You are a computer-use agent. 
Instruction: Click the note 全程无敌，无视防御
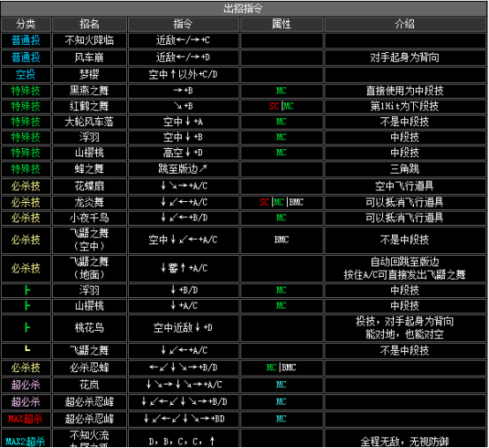(405, 442)
